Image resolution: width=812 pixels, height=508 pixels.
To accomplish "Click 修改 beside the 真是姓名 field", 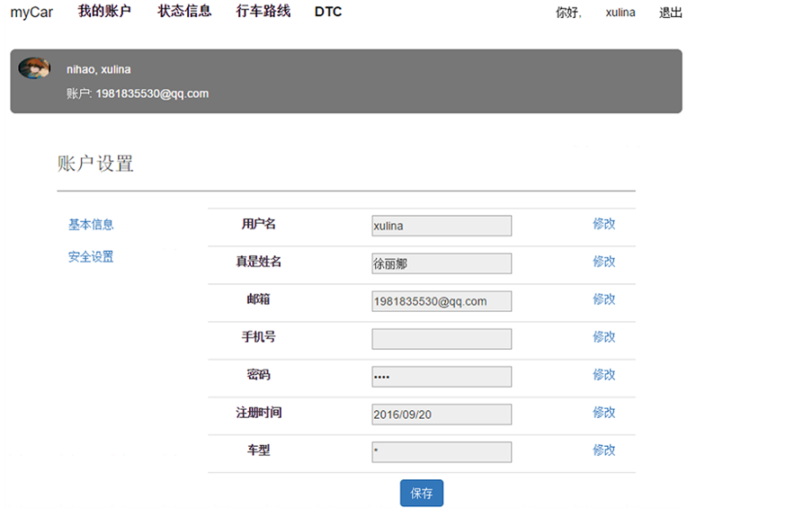I will tap(604, 262).
